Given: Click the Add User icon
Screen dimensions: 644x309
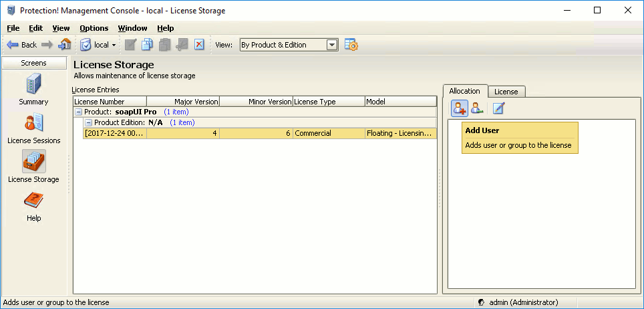Looking at the screenshot, I should tap(460, 108).
